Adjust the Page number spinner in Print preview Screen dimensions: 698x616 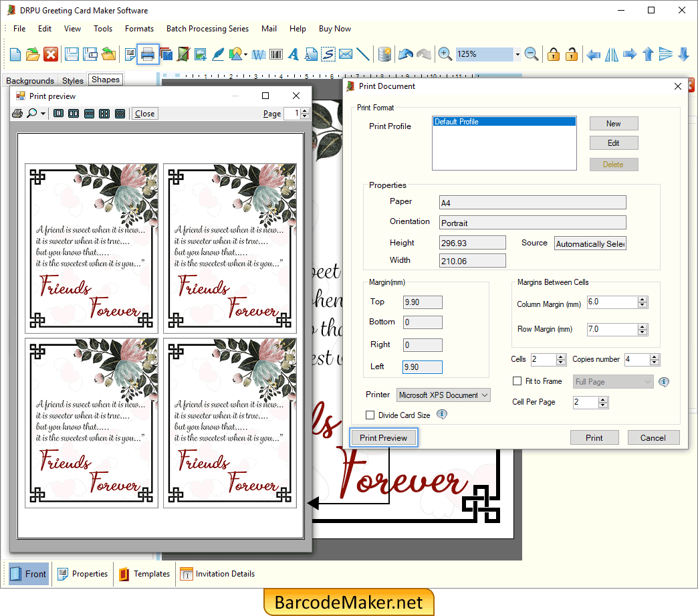[304, 114]
